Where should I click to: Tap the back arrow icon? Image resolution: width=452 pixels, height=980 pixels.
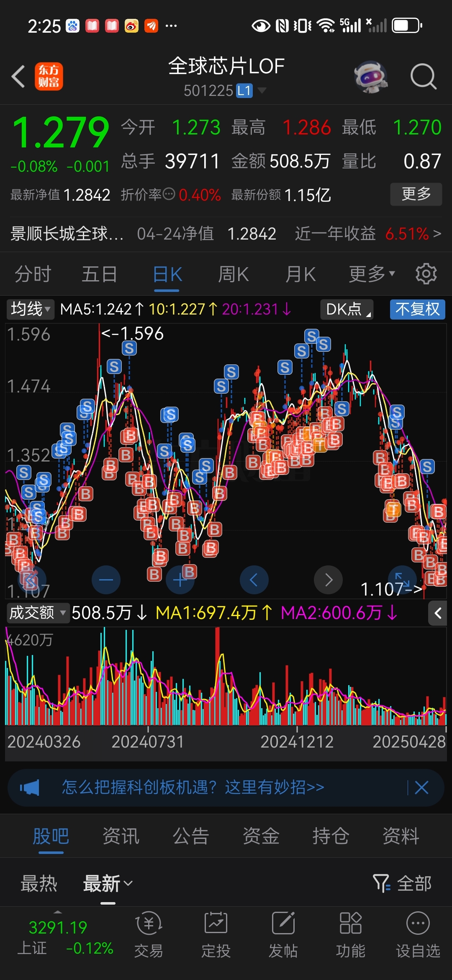point(18,77)
